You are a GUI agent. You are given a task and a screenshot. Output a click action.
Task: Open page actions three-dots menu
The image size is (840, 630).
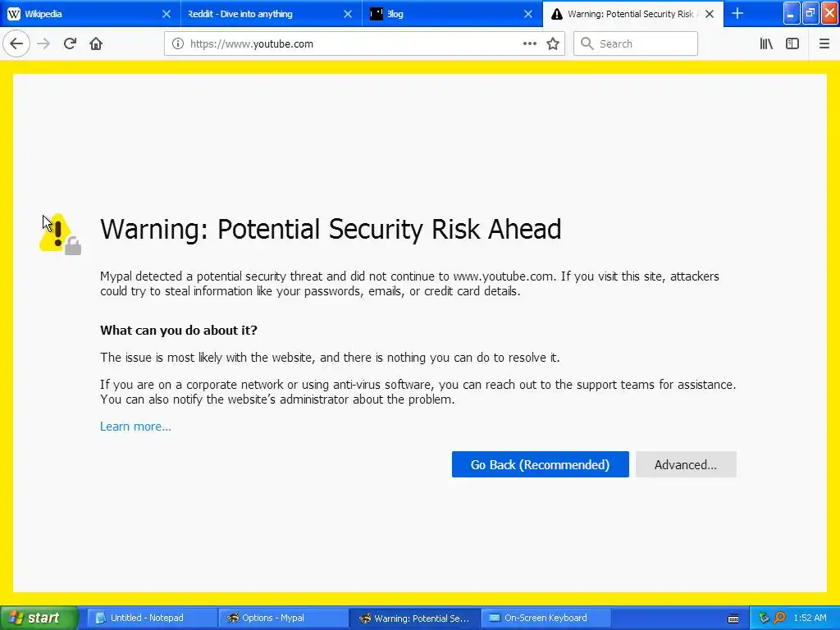(x=529, y=44)
